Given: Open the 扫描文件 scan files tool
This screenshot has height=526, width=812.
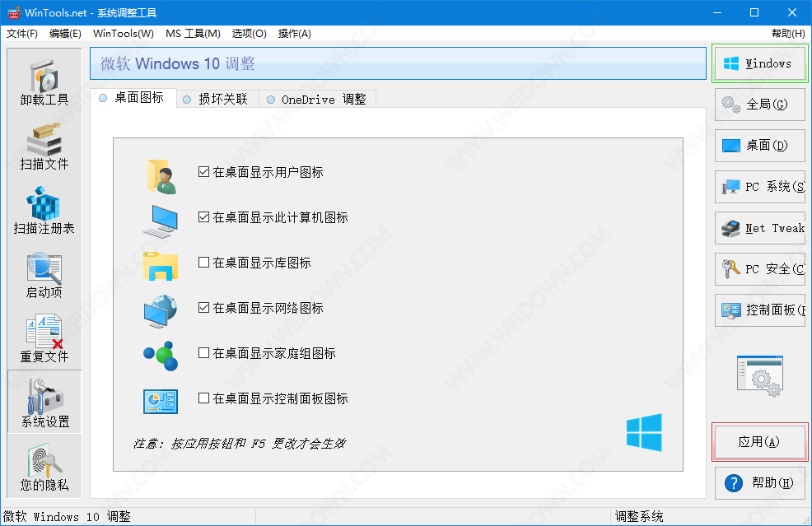Looking at the screenshot, I should 44,147.
